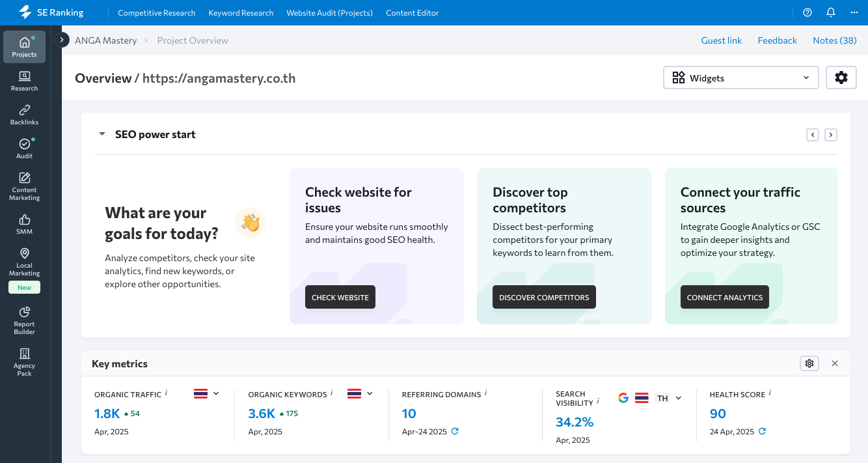Image resolution: width=868 pixels, height=463 pixels.
Task: Open Competitive Research menu
Action: point(157,12)
